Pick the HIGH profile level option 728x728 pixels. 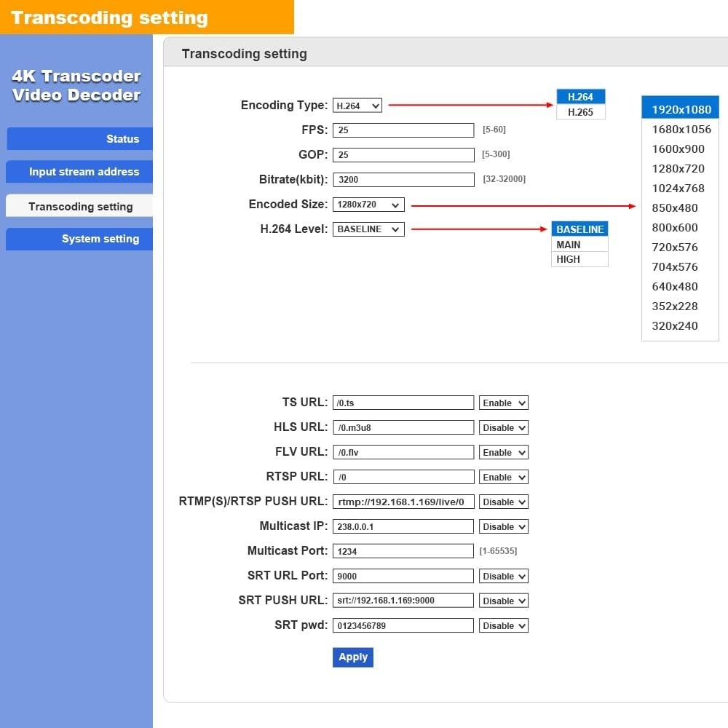point(569,259)
